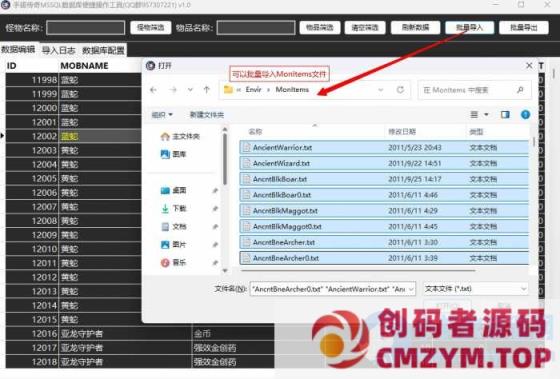This screenshot has width=560, height=379.
Task: Click 批量导出 batch export button
Action: pos(524,28)
